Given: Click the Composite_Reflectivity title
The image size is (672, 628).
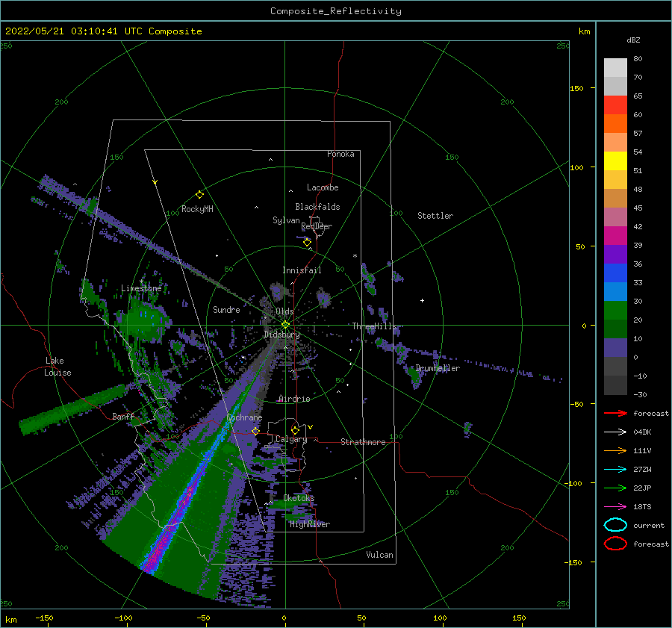Looking at the screenshot, I should [336, 11].
